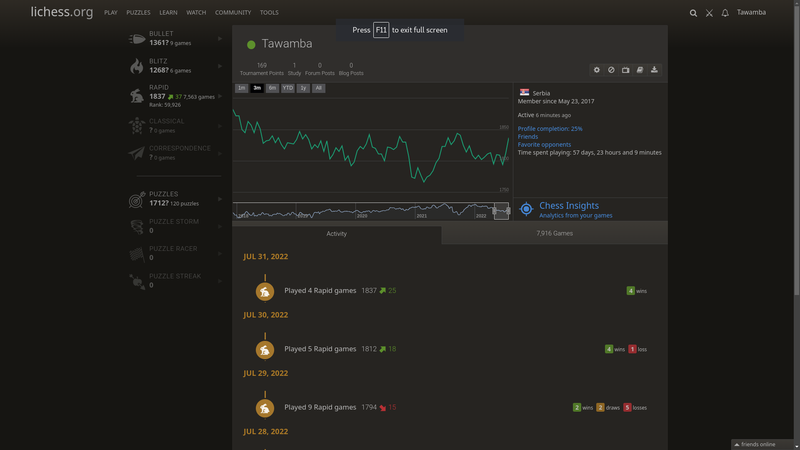Image resolution: width=800 pixels, height=450 pixels.
Task: Select the 1m chart range
Action: [241, 88]
